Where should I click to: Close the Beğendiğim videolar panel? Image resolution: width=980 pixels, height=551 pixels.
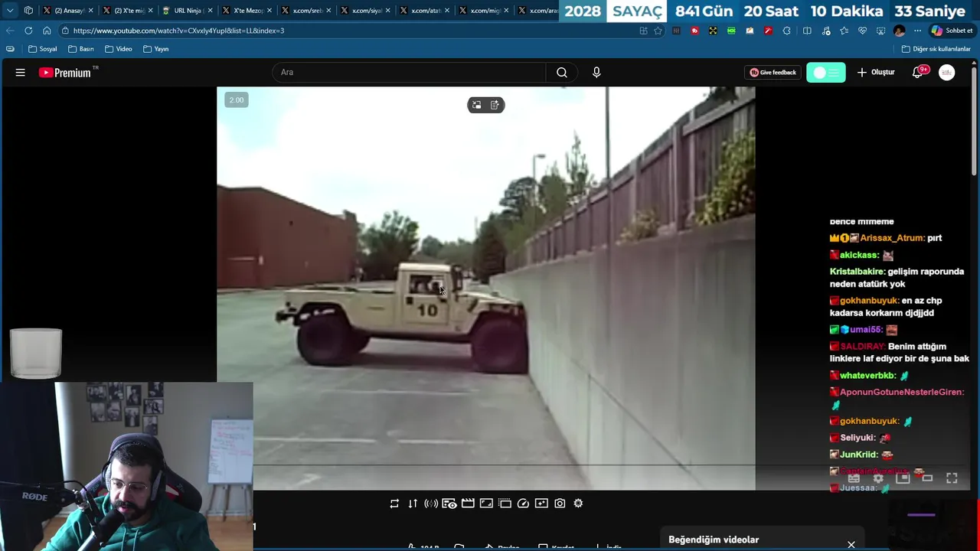tap(851, 545)
